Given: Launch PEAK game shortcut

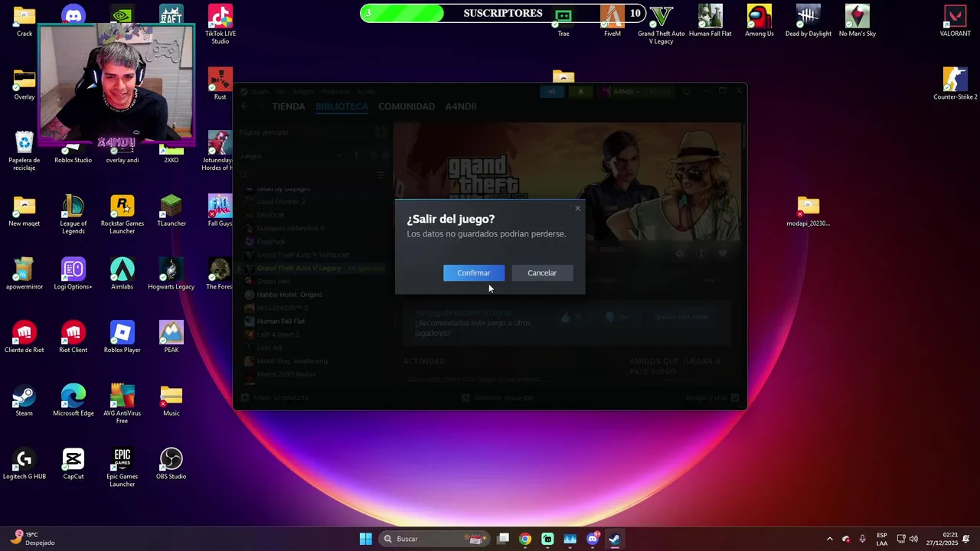Looking at the screenshot, I should (171, 337).
